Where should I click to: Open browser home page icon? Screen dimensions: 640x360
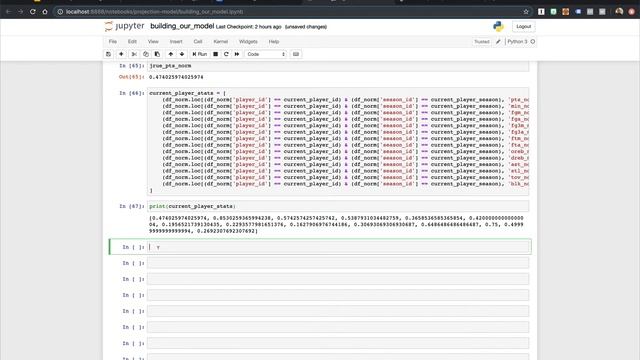pos(45,11)
